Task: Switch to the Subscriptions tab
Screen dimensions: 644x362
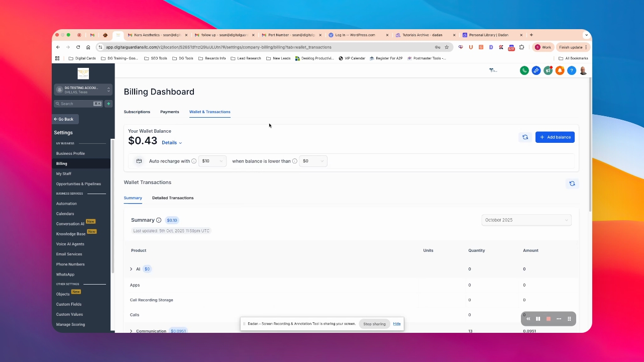Action: [x=137, y=112]
